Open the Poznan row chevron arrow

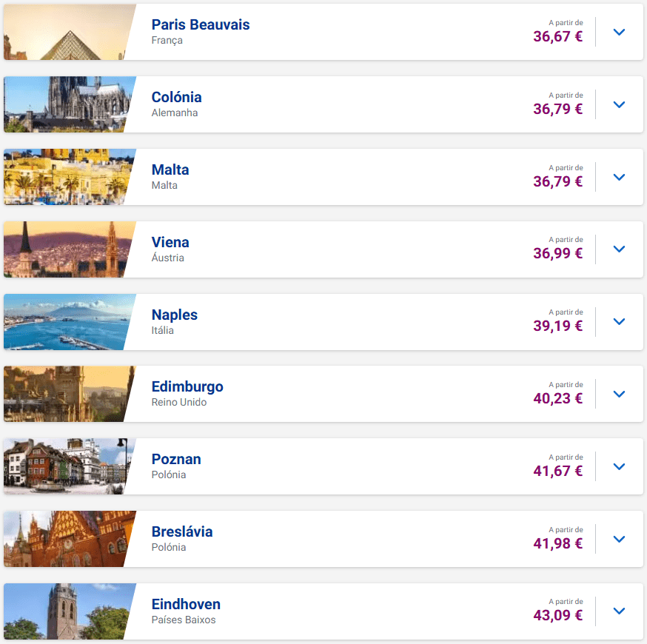point(620,466)
